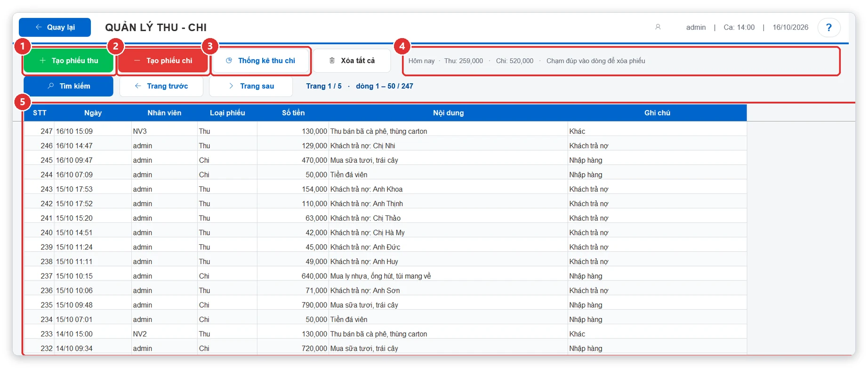The width and height of the screenshot is (868, 368).
Task: Click the 16/10/2026 date in header
Action: point(790,27)
